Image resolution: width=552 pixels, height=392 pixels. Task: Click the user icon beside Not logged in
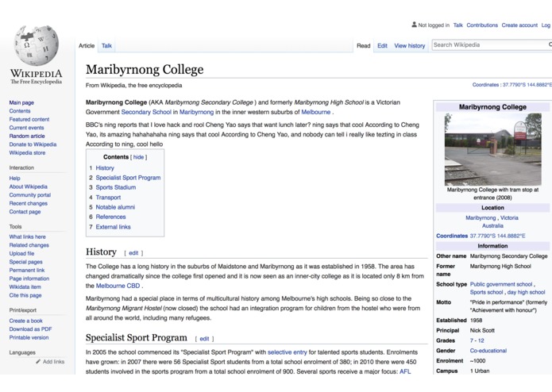[414, 25]
